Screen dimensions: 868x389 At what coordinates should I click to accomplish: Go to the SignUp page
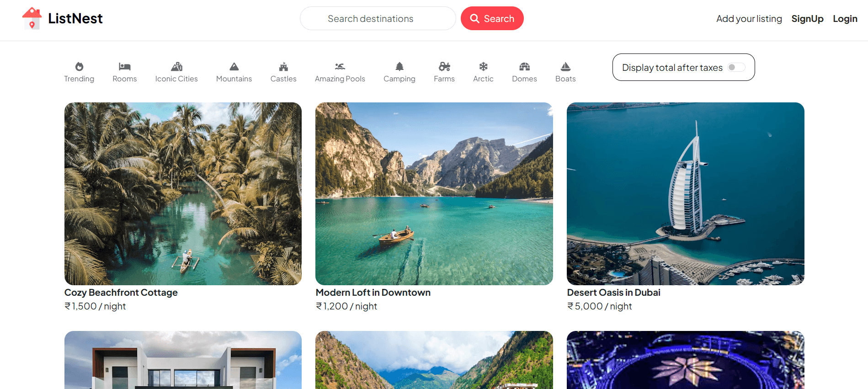click(807, 19)
